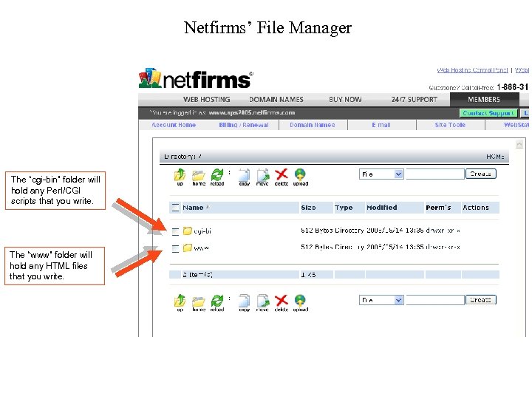Toggle the select-all checkbox in header
Viewport: 532px width, 399px height.
coord(175,208)
